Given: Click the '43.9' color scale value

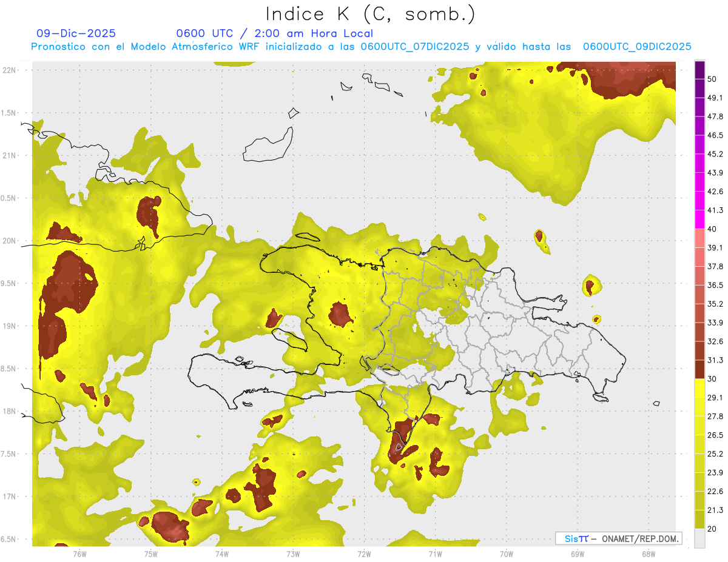Looking at the screenshot, I should tap(715, 173).
